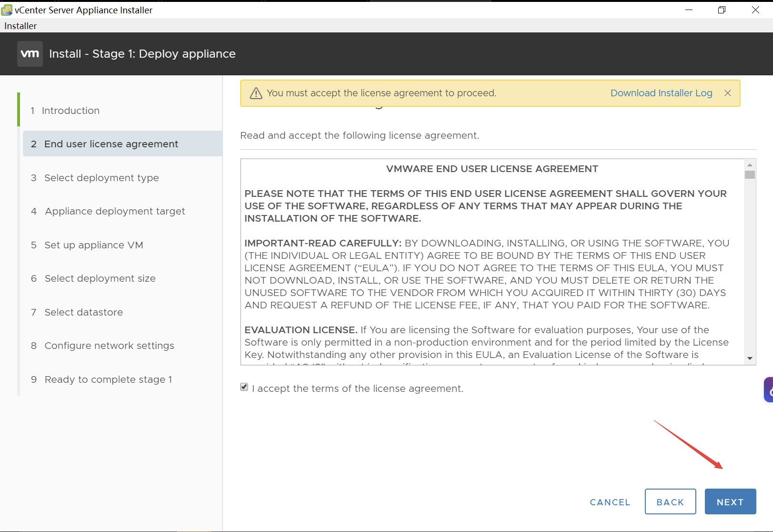The image size is (773, 532).
Task: Go to Configure network settings step
Action: [x=102, y=346]
